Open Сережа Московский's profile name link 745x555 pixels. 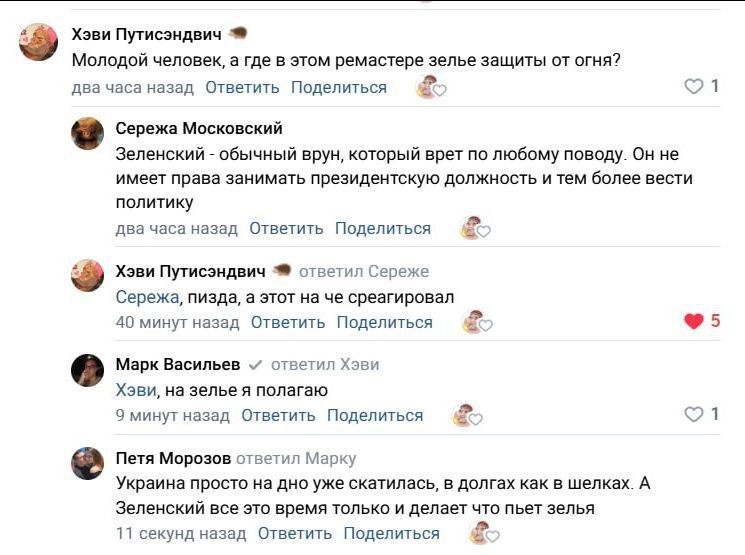point(199,128)
